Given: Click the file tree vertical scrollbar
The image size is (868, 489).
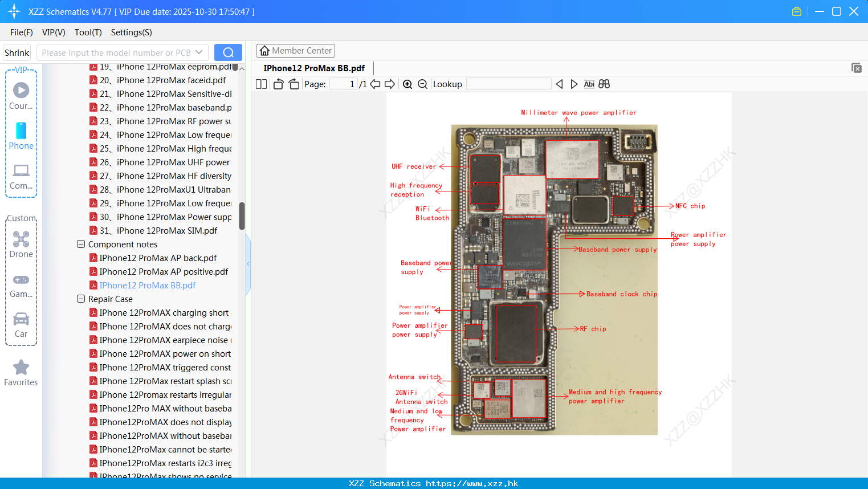Looking at the screenshot, I should 242,216.
